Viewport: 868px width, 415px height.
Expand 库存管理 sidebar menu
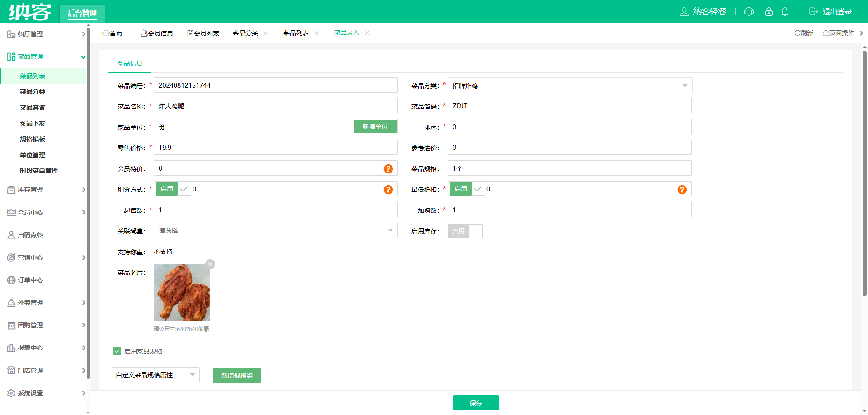(x=83, y=190)
